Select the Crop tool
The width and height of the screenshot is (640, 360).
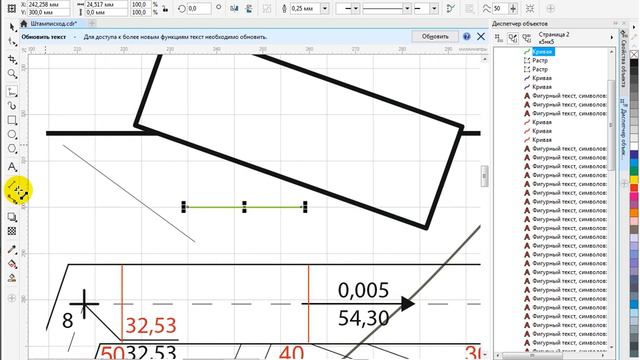point(12,59)
